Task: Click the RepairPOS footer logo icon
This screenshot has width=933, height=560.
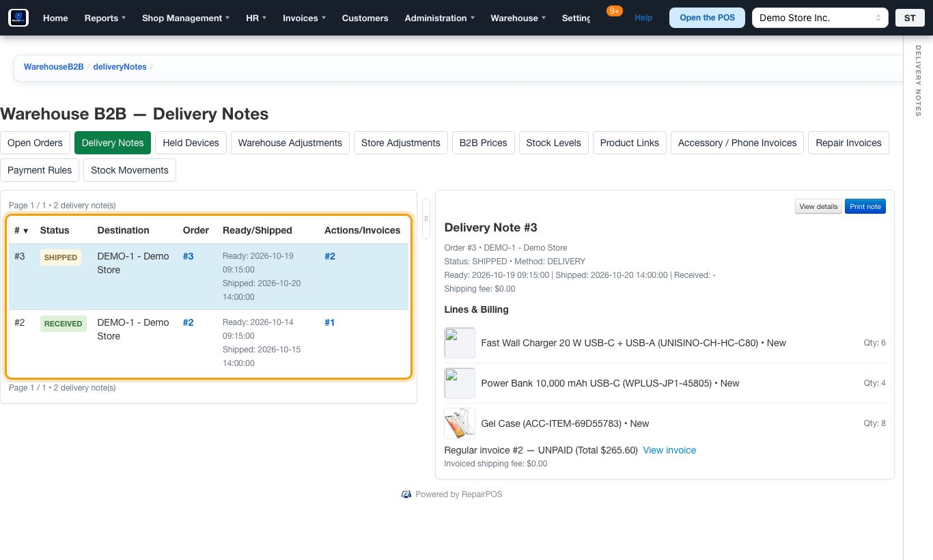Action: [x=406, y=494]
